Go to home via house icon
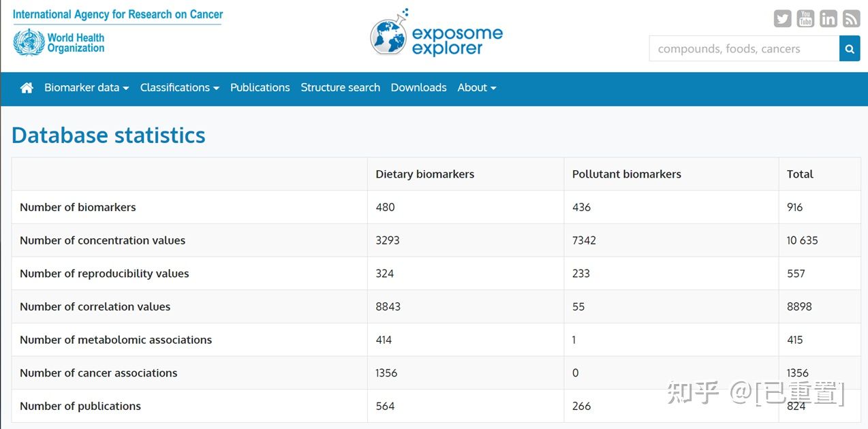868x429 pixels. pos(27,88)
